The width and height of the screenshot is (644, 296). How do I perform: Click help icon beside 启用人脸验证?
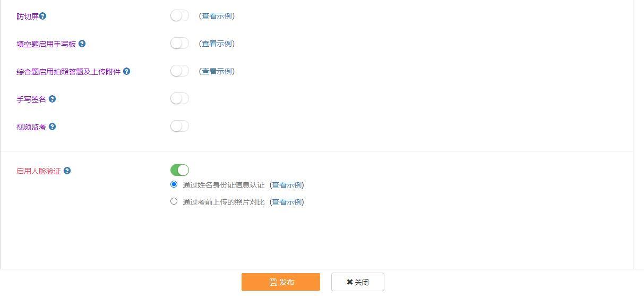[x=67, y=171]
